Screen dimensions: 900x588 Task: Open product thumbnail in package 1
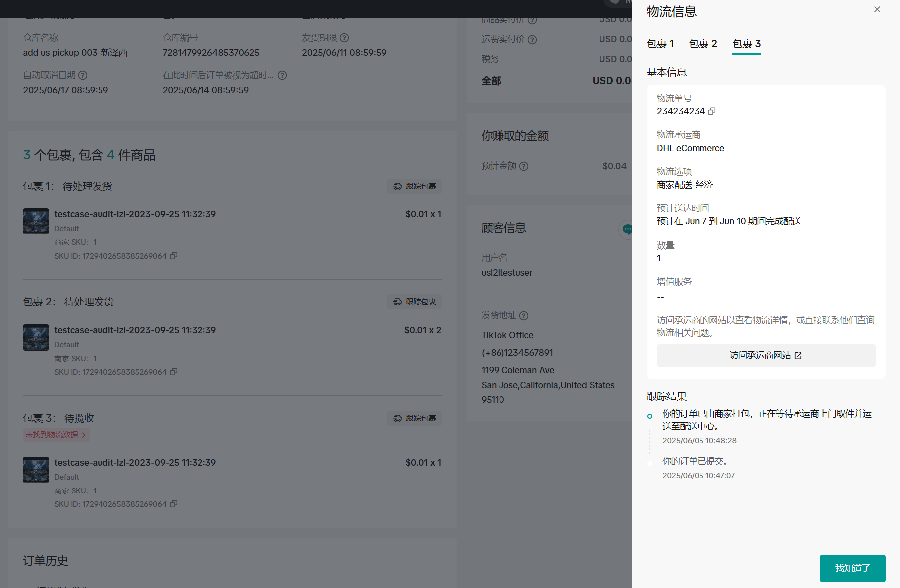36,221
